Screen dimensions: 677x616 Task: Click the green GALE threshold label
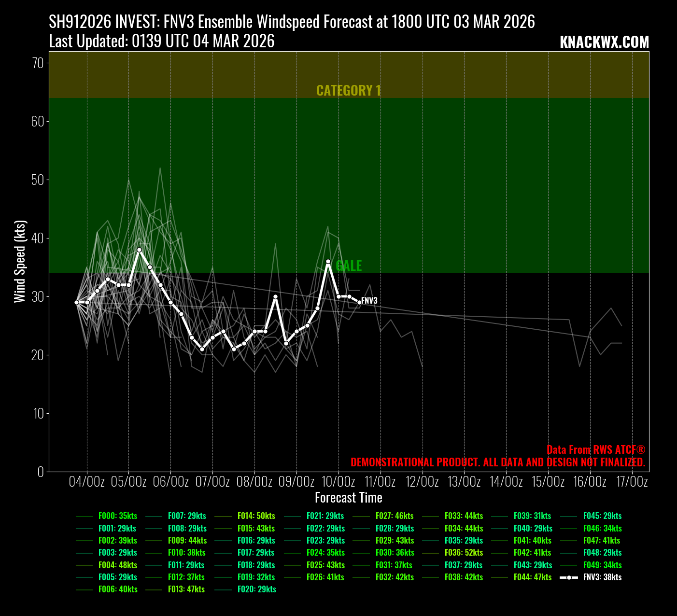pyautogui.click(x=349, y=266)
